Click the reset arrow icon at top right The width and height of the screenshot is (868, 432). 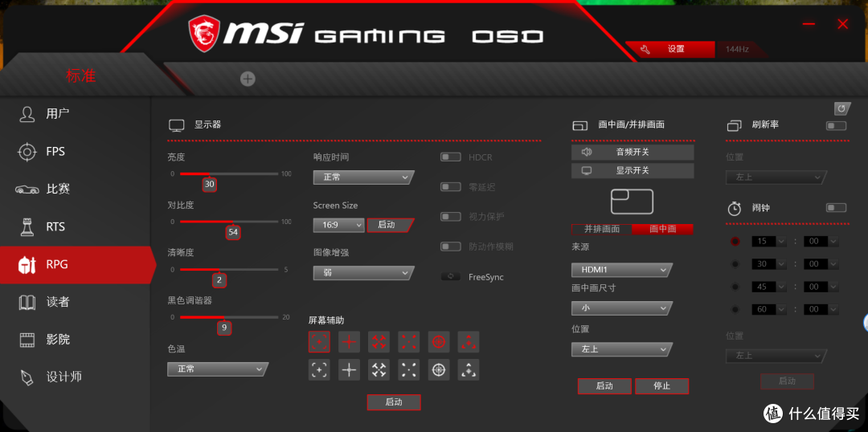pyautogui.click(x=842, y=108)
